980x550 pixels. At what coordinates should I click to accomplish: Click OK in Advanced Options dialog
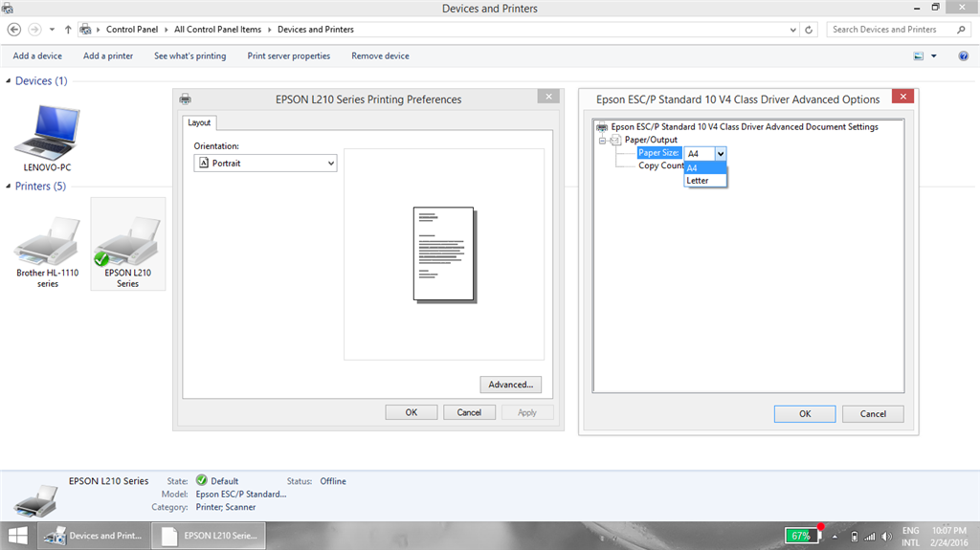(805, 414)
